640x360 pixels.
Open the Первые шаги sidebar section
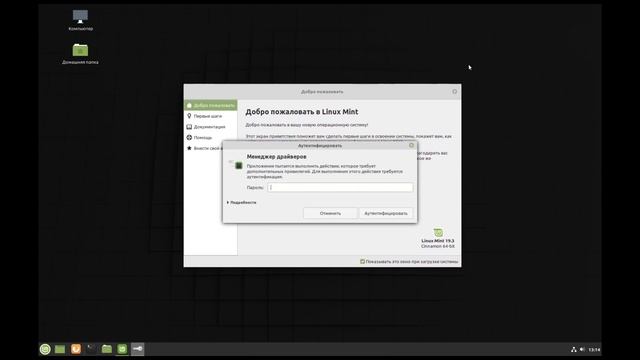pyautogui.click(x=211, y=116)
